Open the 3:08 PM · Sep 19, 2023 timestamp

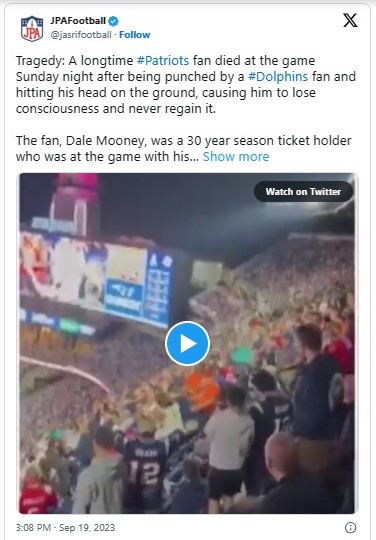coord(65,528)
